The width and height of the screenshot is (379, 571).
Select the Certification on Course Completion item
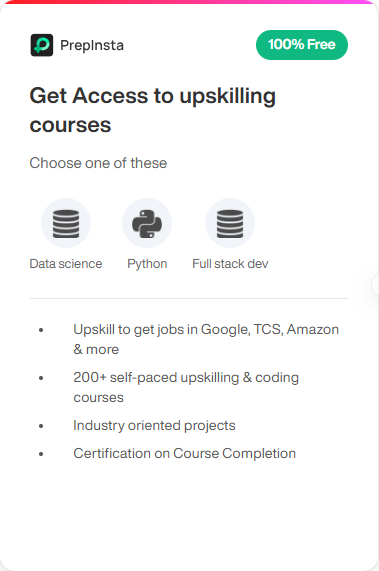[185, 453]
